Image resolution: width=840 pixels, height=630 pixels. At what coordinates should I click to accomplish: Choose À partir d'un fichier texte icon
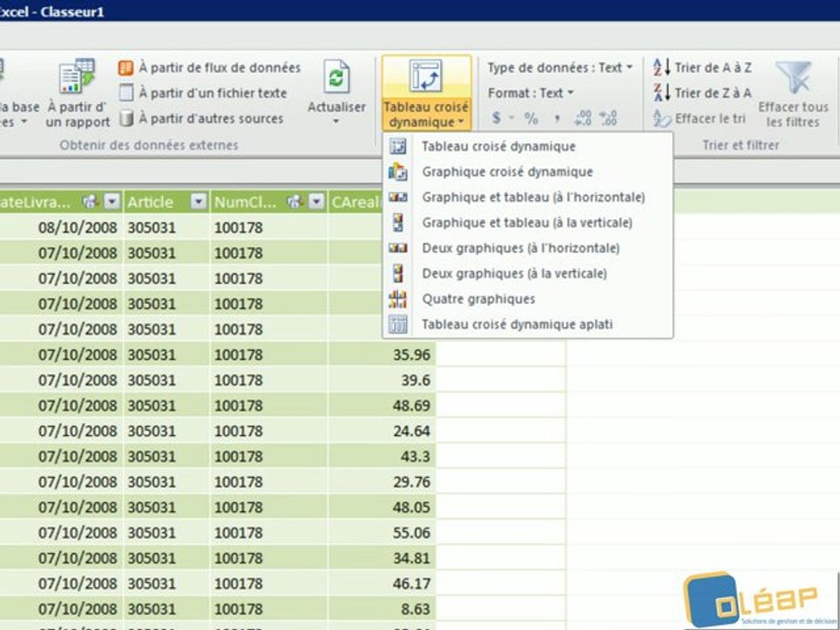126,94
